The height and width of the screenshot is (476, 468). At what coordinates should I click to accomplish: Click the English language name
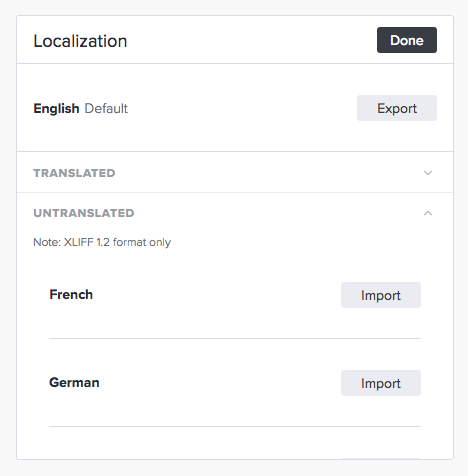pos(56,108)
